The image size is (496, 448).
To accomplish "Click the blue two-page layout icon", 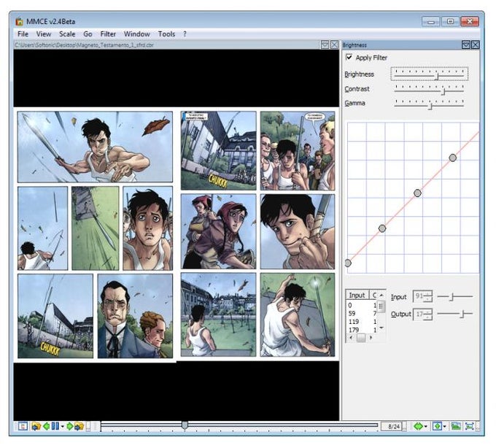I will 55,426.
